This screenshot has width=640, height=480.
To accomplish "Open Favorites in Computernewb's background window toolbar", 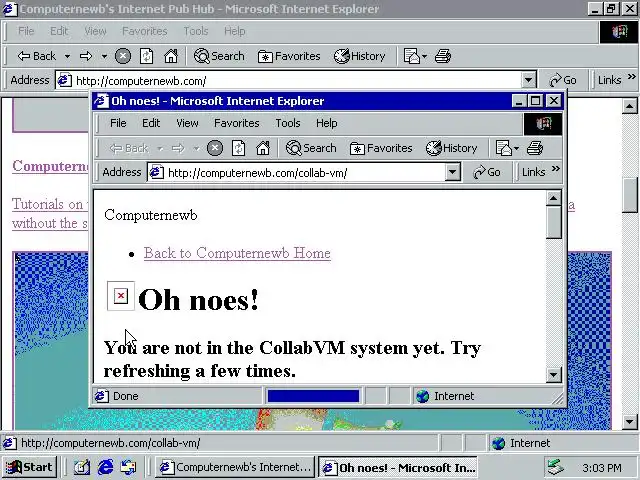I will (x=289, y=56).
